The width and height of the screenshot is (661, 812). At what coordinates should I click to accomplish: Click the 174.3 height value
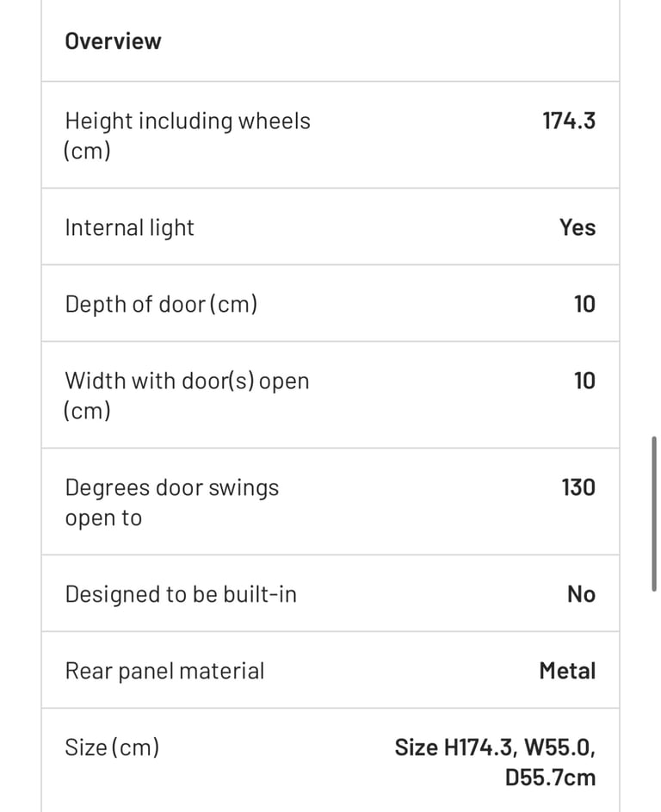click(569, 121)
